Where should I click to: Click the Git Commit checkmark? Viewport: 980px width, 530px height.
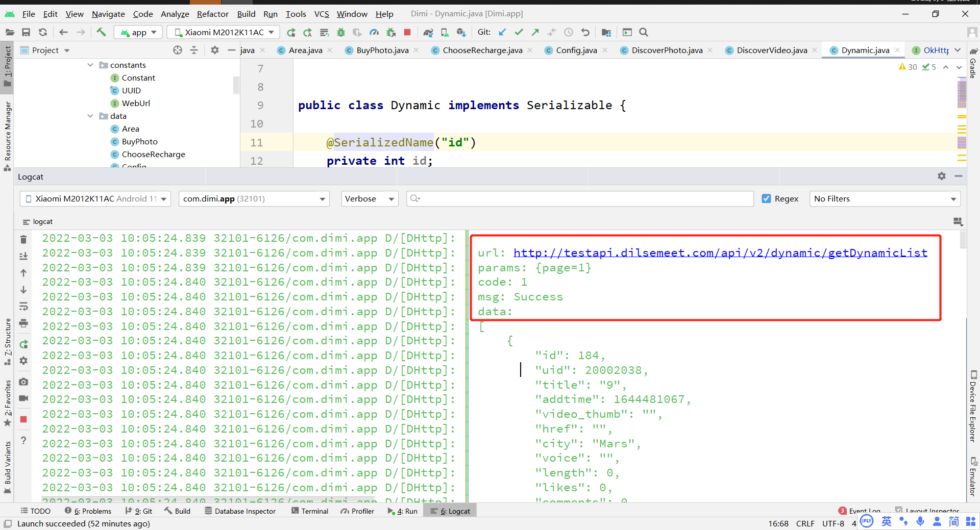coord(519,32)
